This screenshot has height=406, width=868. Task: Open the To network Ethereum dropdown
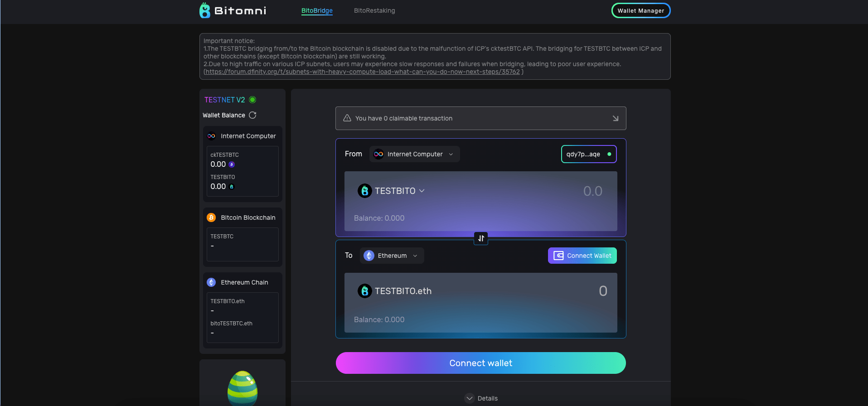pos(392,256)
